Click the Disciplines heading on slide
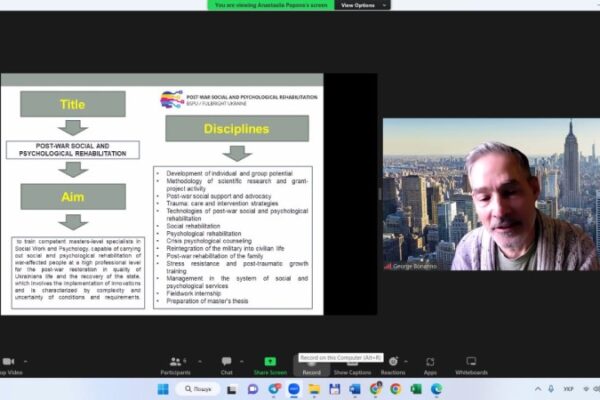This screenshot has height=400, width=600. [236, 128]
